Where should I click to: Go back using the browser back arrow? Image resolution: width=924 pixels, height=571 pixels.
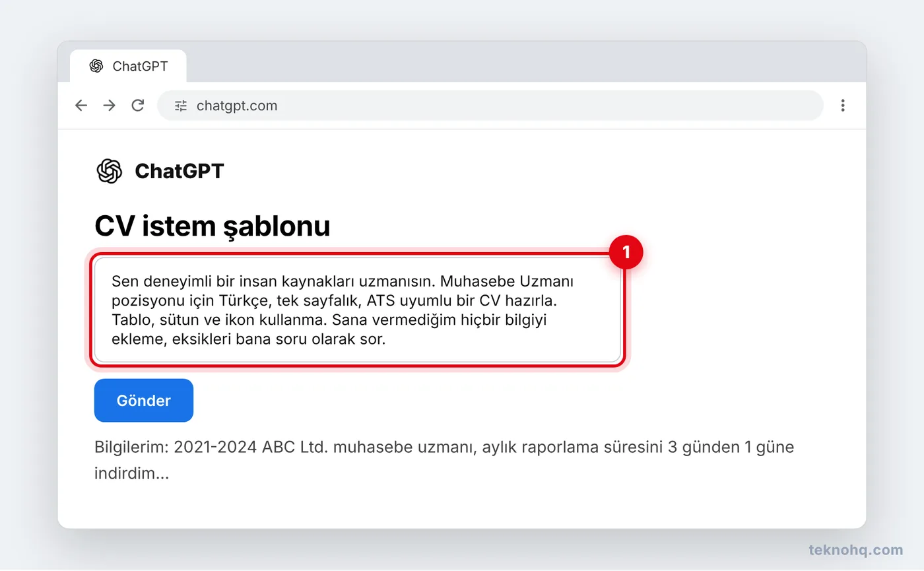pyautogui.click(x=81, y=106)
